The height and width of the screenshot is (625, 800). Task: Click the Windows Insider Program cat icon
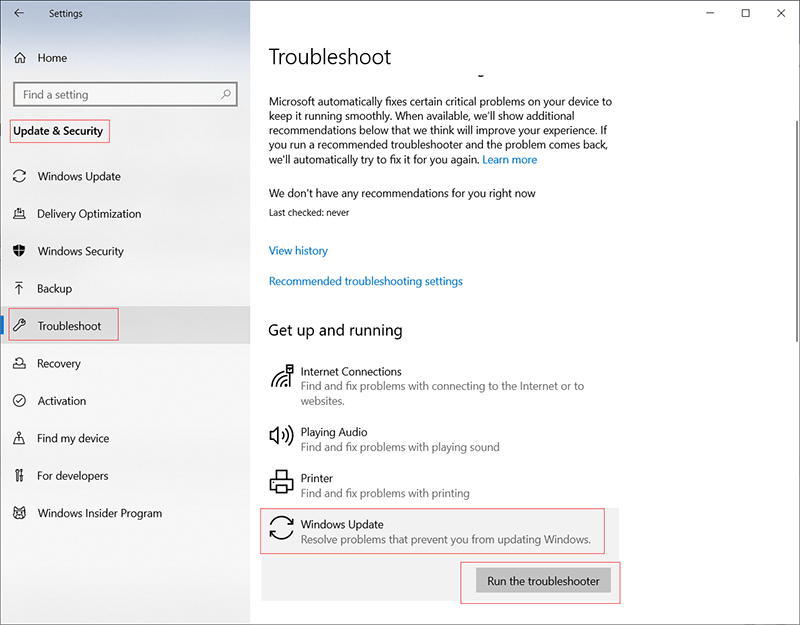19,513
